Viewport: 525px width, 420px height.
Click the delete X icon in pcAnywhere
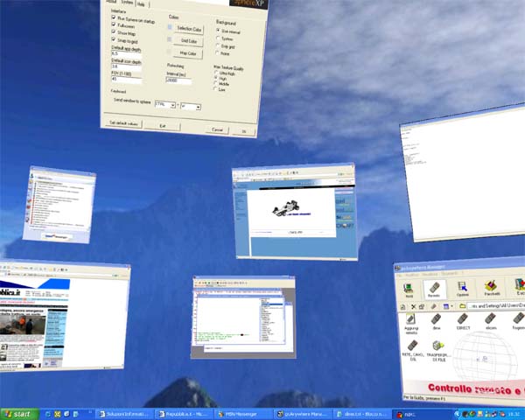pos(414,306)
